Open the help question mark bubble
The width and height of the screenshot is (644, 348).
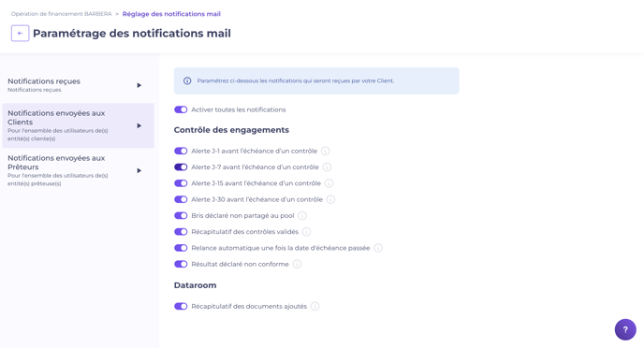tap(625, 329)
